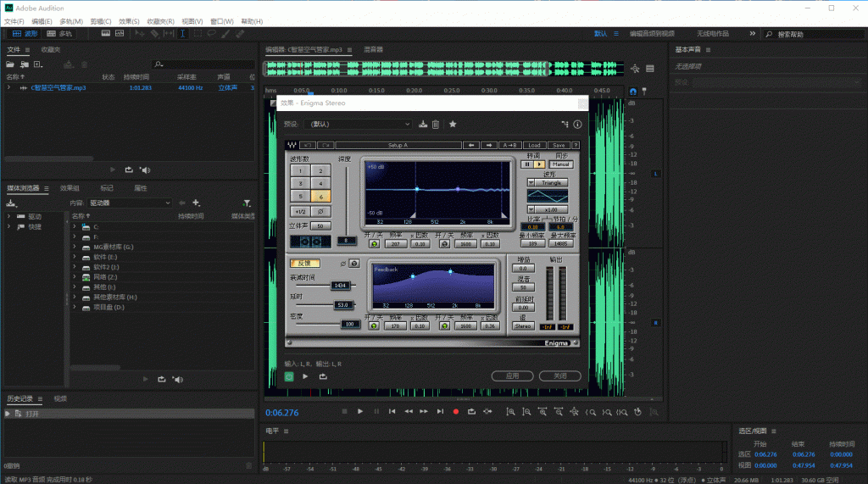This screenshot has height=484, width=868.
Task: Preview play button in the effect dialog
Action: [305, 376]
